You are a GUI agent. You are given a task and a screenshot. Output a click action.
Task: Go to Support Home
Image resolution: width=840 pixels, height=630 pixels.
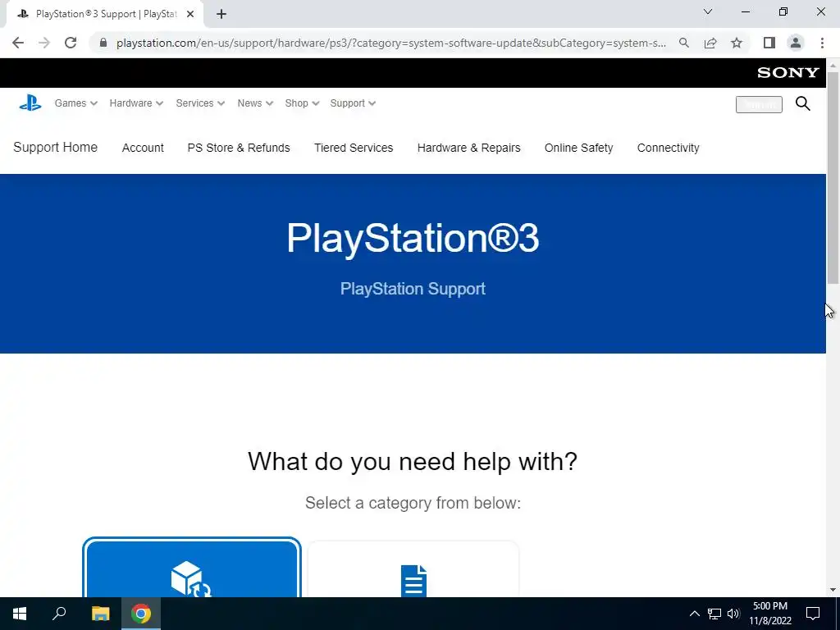pos(55,148)
